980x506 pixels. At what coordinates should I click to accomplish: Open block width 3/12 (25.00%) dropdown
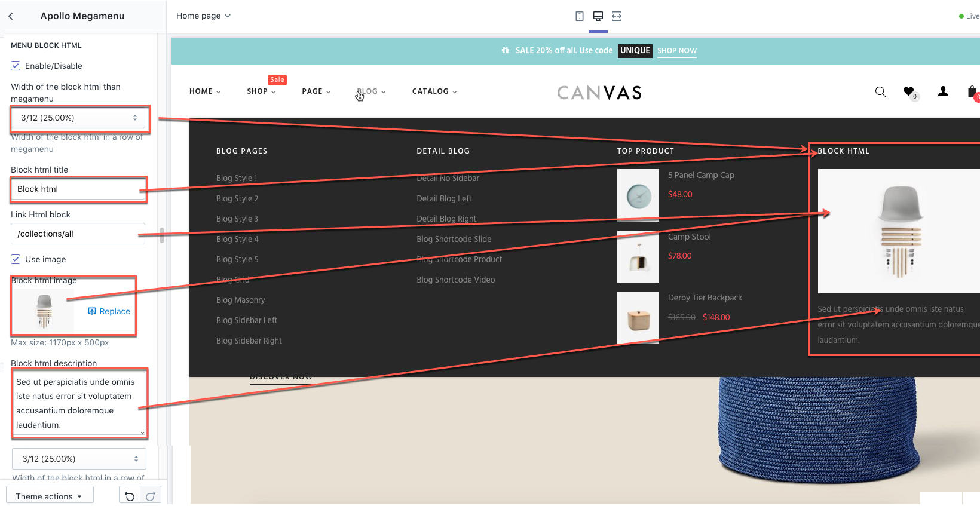click(x=78, y=118)
